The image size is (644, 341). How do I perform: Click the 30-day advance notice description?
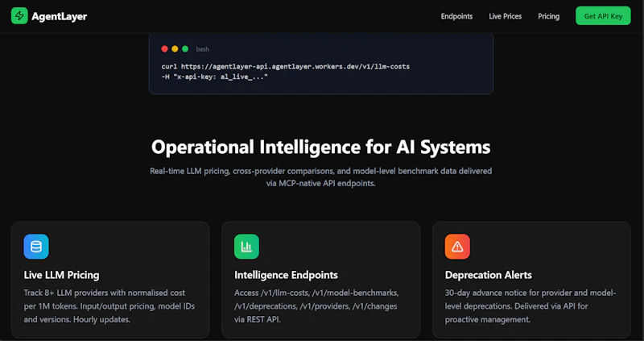coord(530,306)
